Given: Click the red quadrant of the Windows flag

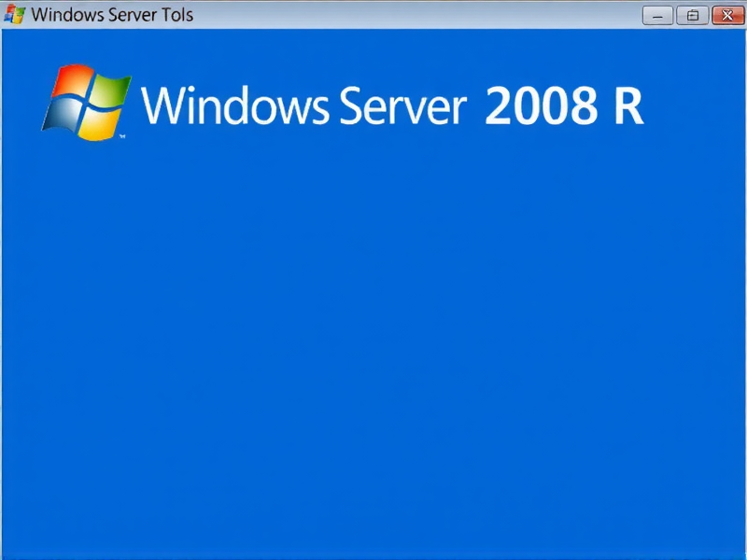Looking at the screenshot, I should [x=73, y=82].
